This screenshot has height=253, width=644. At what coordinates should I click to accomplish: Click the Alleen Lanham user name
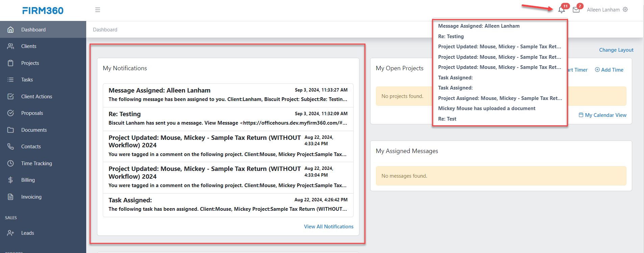pos(603,10)
